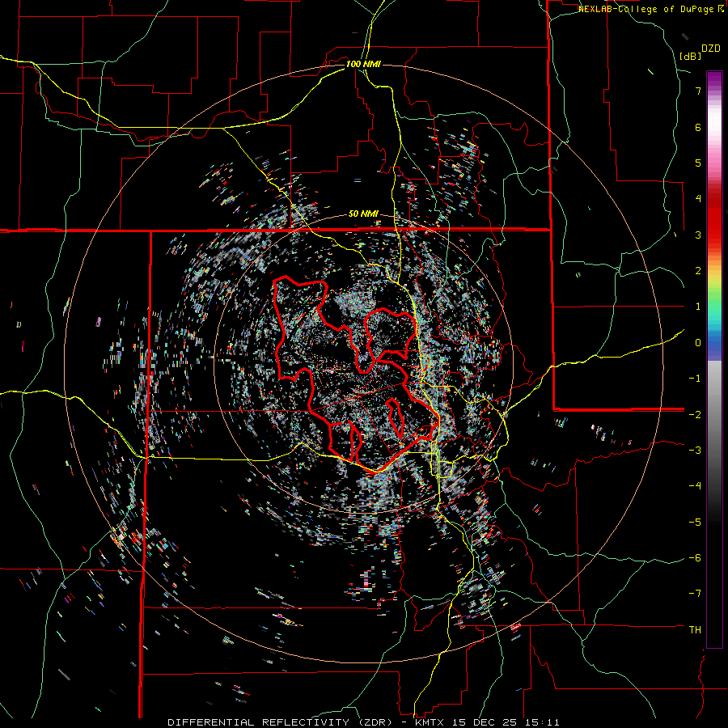
Task: Click the -1 value on color scale
Action: [695, 379]
